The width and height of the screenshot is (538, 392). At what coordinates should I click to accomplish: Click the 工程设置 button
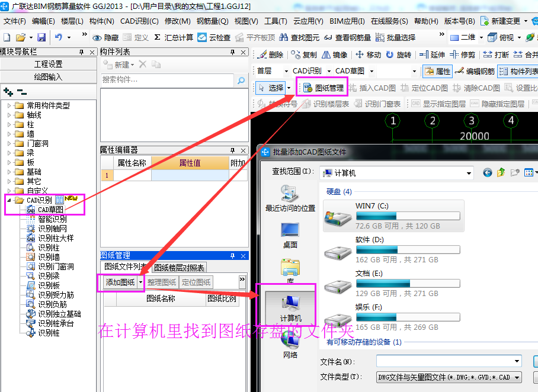click(x=49, y=64)
